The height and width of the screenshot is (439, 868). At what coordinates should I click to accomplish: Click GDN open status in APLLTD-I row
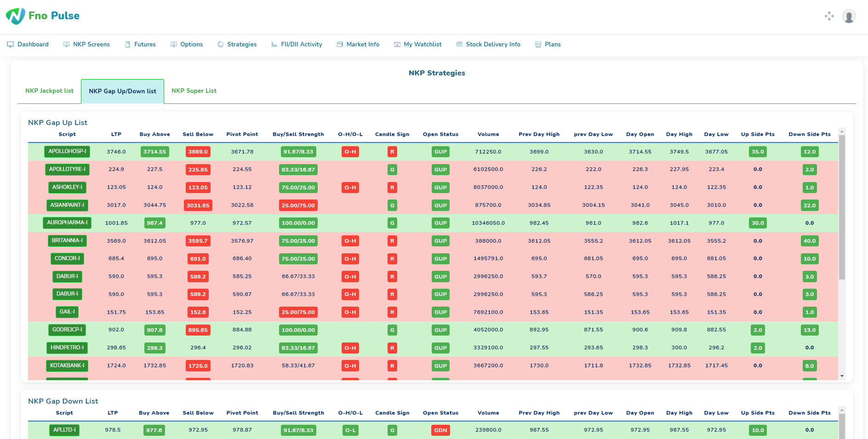[440, 430]
